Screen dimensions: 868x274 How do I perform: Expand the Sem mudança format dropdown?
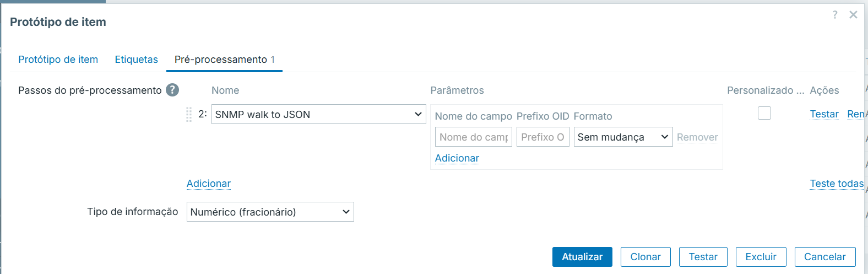click(623, 137)
